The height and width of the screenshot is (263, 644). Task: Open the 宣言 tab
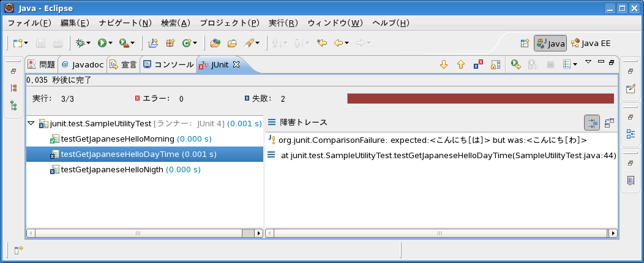pyautogui.click(x=123, y=64)
